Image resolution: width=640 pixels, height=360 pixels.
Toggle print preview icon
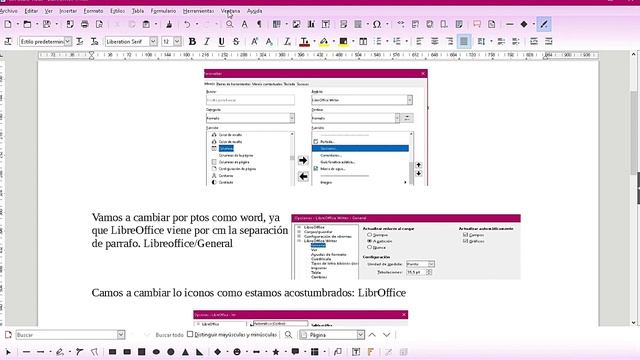tap(99, 24)
